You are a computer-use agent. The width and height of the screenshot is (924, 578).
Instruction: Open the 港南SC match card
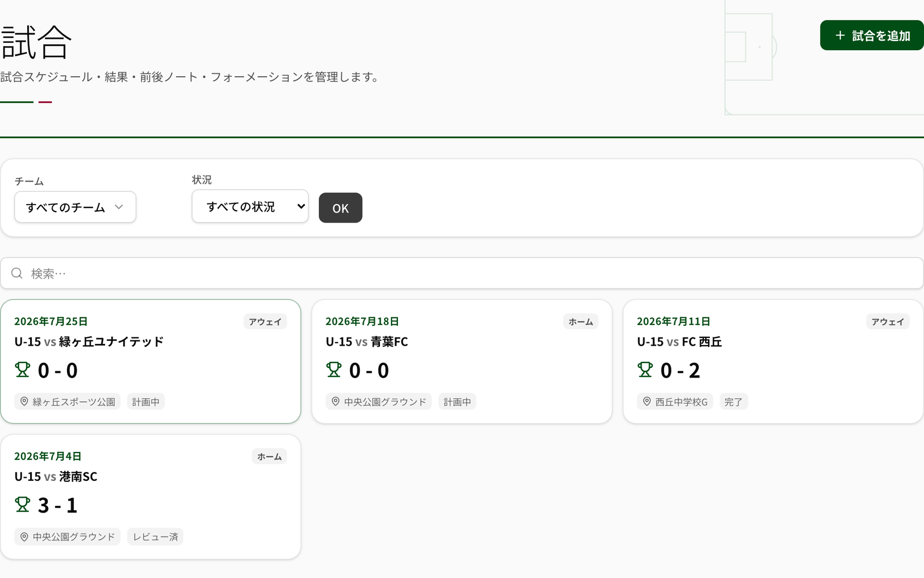coord(150,497)
